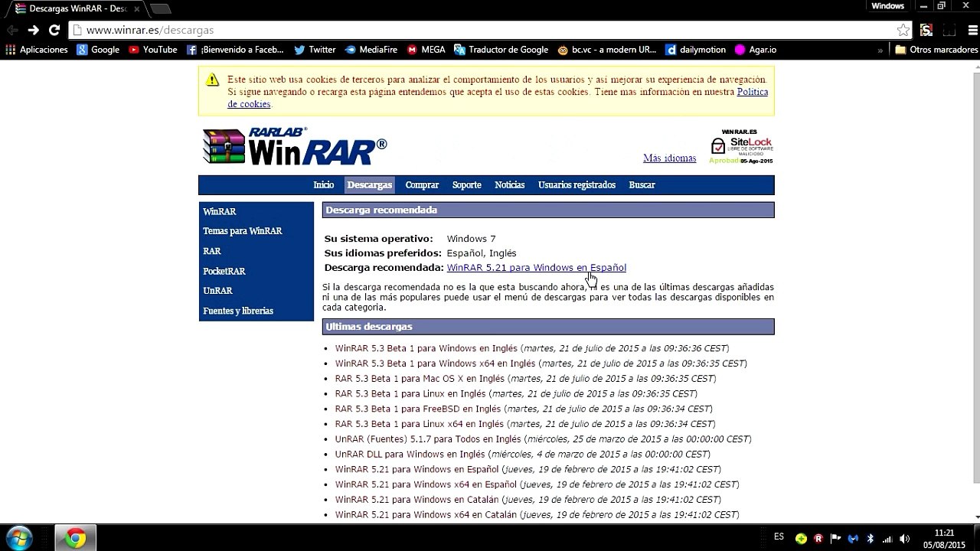Image resolution: width=980 pixels, height=551 pixels.
Task: Click the S extension icon in the toolbar
Action: pos(926,30)
